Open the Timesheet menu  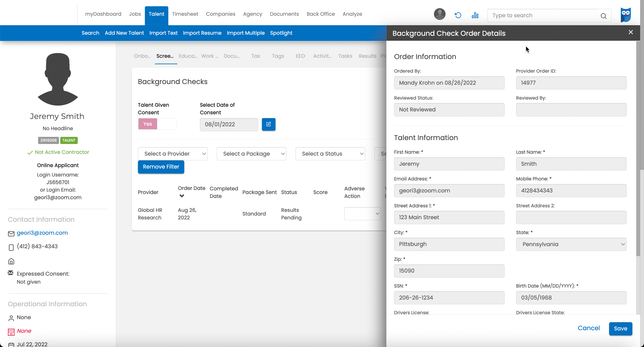pos(185,14)
